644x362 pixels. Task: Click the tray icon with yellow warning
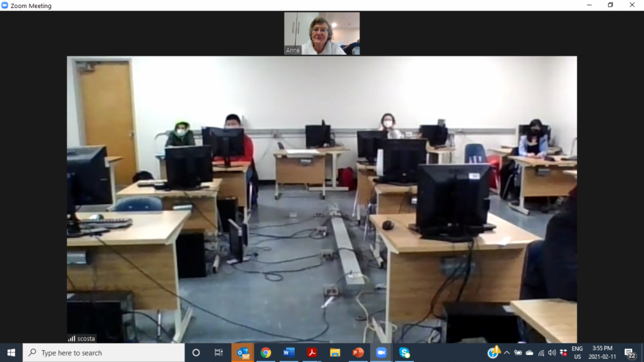pyautogui.click(x=494, y=352)
